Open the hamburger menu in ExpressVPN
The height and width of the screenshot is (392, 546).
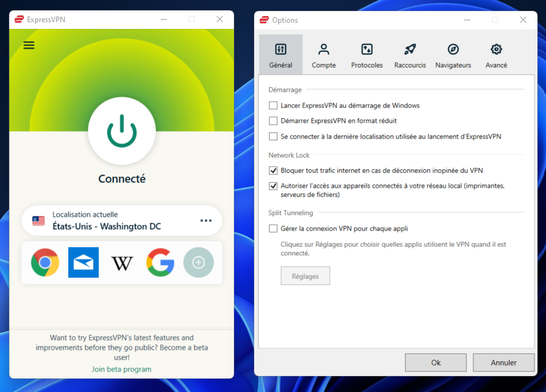29,46
